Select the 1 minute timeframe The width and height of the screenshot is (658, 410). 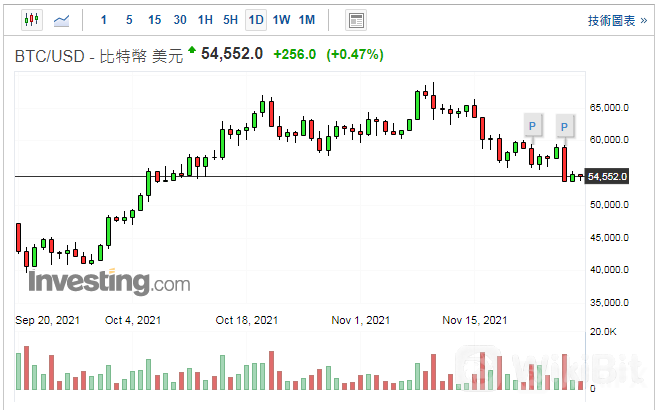pyautogui.click(x=104, y=20)
